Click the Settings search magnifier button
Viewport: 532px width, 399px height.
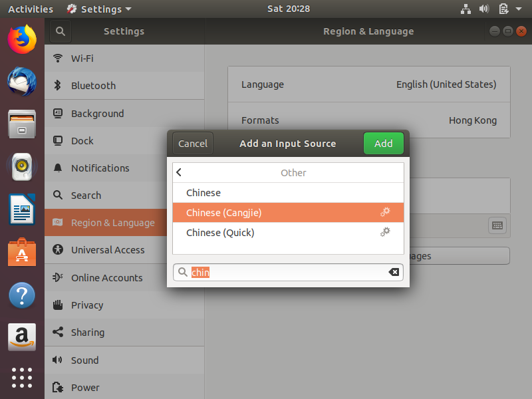coord(61,31)
